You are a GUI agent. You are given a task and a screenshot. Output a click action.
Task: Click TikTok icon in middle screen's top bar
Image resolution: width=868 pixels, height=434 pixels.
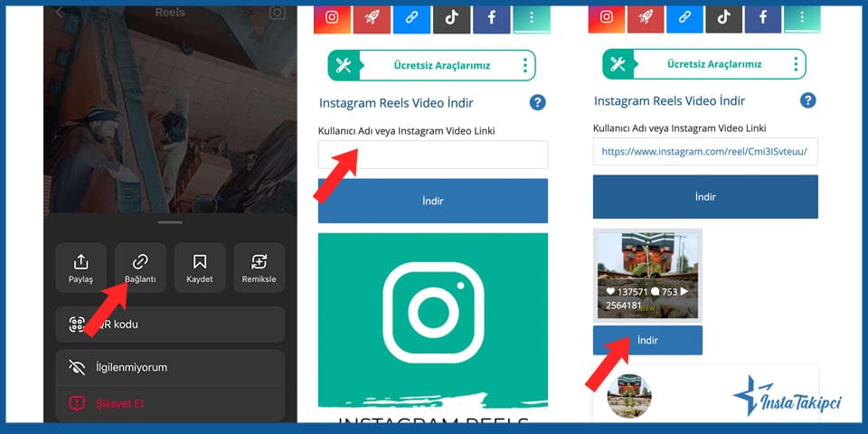[452, 19]
